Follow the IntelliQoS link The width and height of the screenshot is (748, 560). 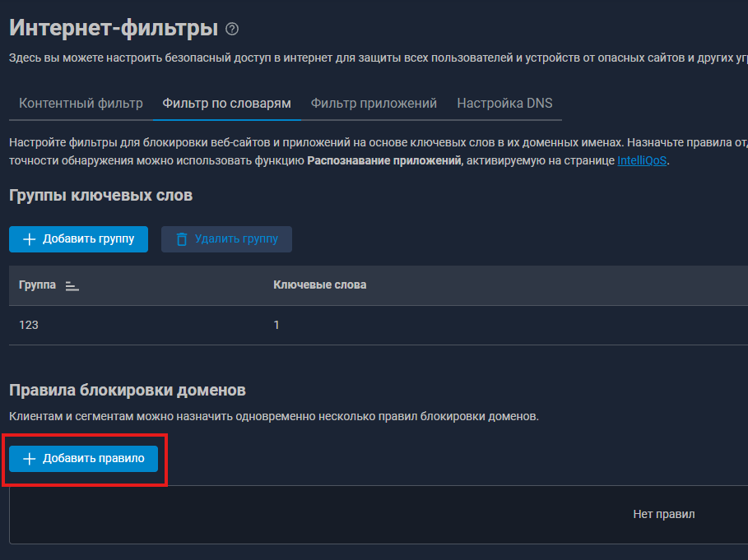(642, 160)
